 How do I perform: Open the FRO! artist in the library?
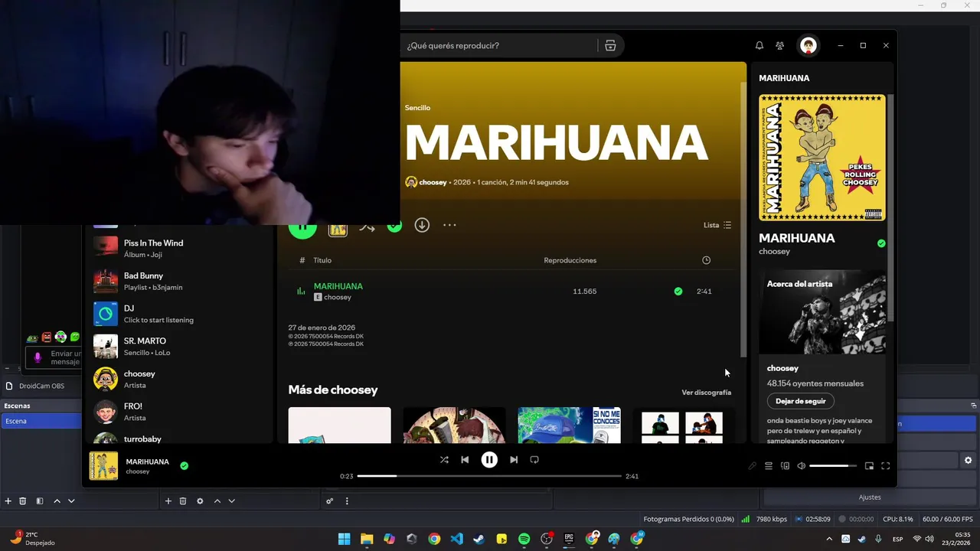[x=178, y=412]
